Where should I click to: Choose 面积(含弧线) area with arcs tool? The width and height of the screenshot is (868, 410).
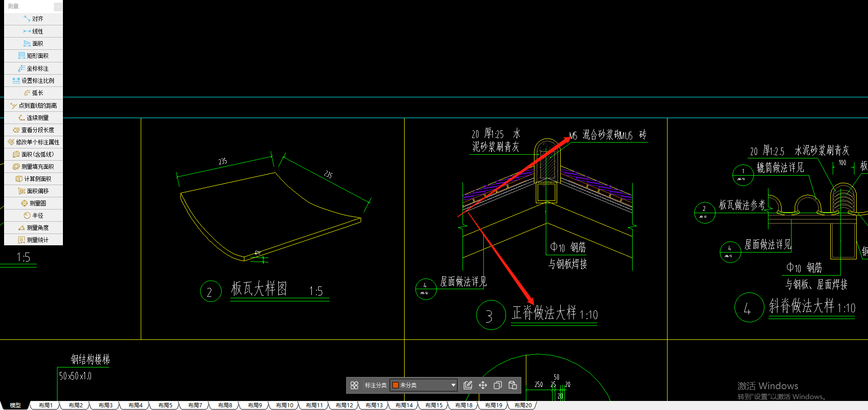click(33, 154)
